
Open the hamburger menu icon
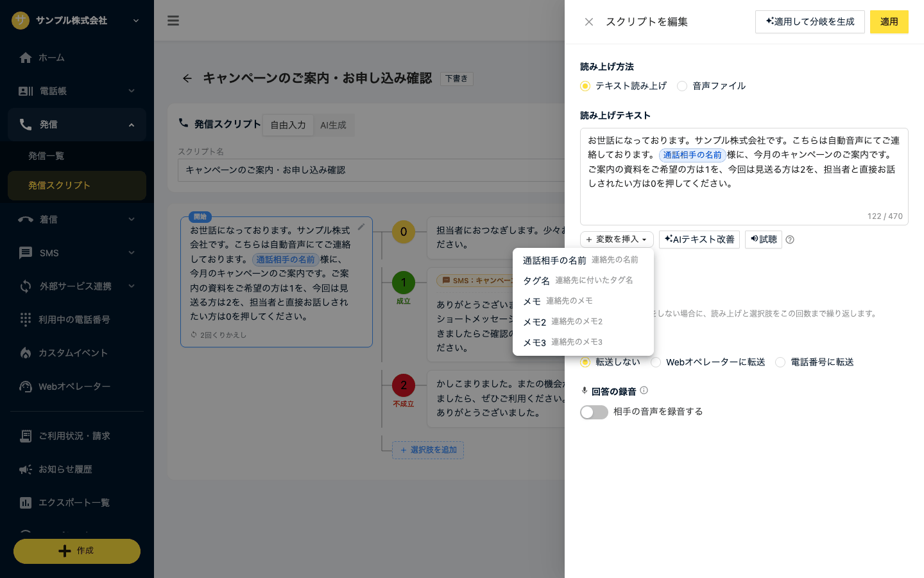tap(173, 21)
